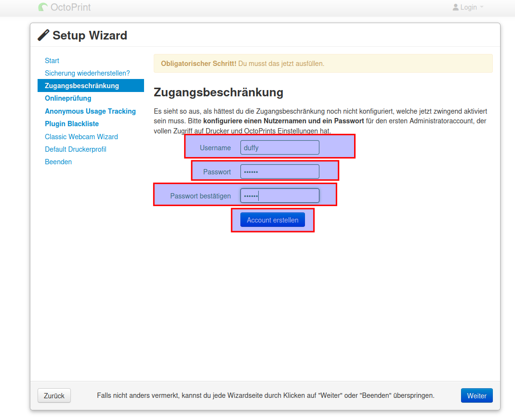
Task: Jump to the Beenden sidebar step
Action: coord(58,162)
